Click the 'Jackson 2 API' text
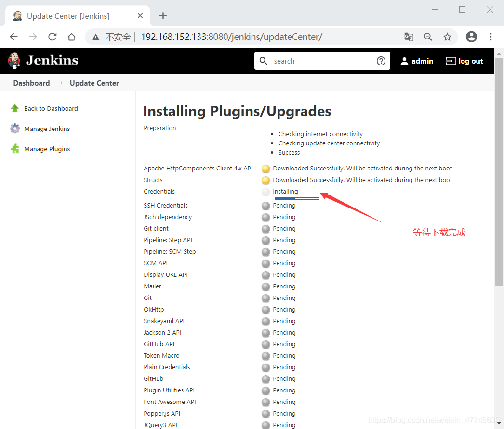Screen dimensions: 504x429 (162, 333)
